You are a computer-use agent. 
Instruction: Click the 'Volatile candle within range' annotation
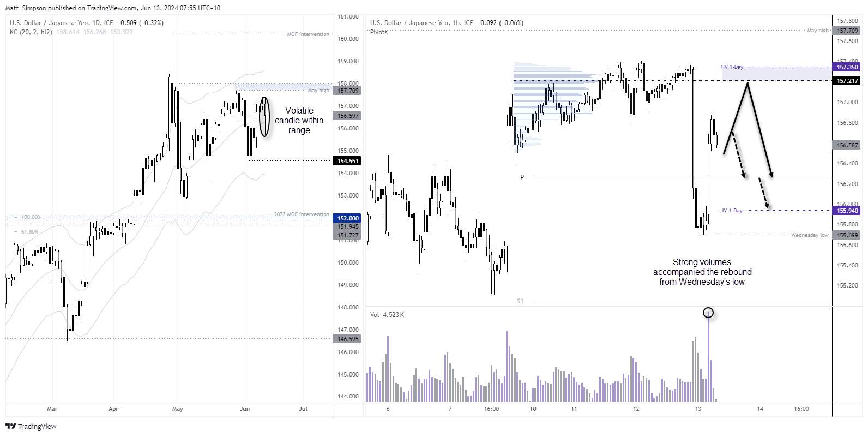pyautogui.click(x=299, y=120)
